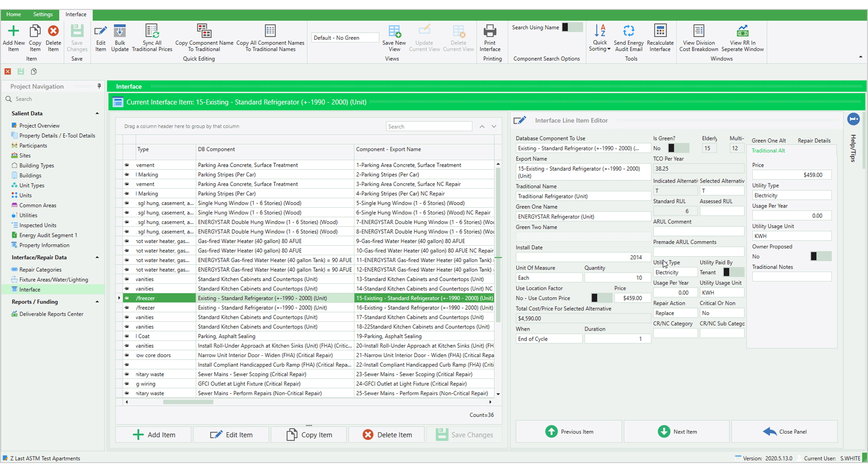Open the views dropdown showing Default - No Green
The image size is (868, 472).
[345, 38]
